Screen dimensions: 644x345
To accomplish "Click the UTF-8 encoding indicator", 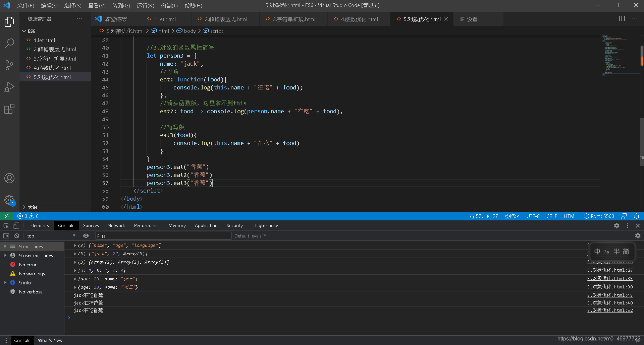I will (533, 216).
